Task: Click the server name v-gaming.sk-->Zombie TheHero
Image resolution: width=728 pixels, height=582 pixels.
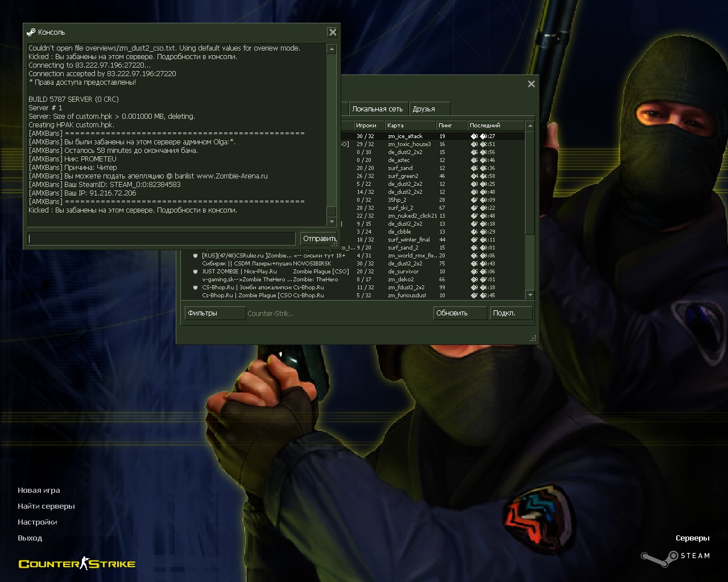Action: [x=247, y=280]
